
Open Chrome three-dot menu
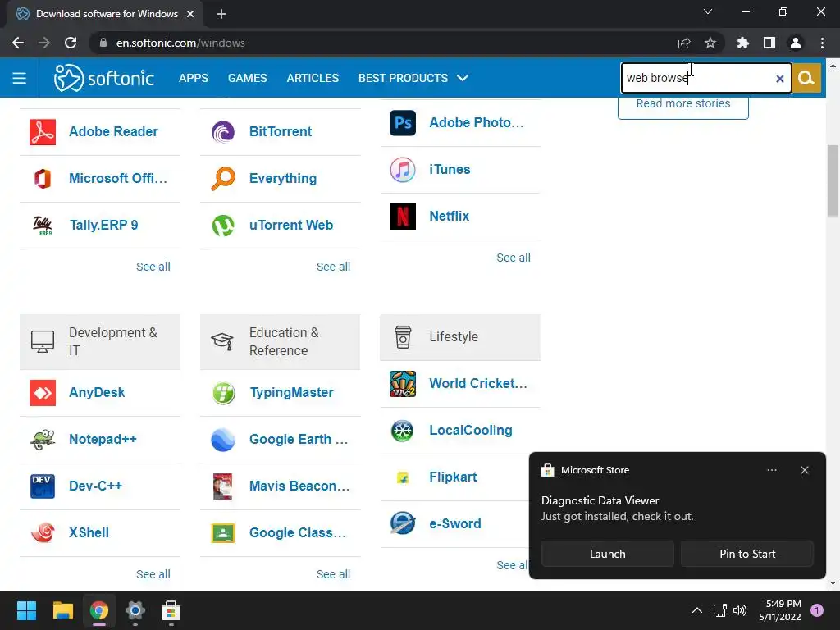pos(822,43)
